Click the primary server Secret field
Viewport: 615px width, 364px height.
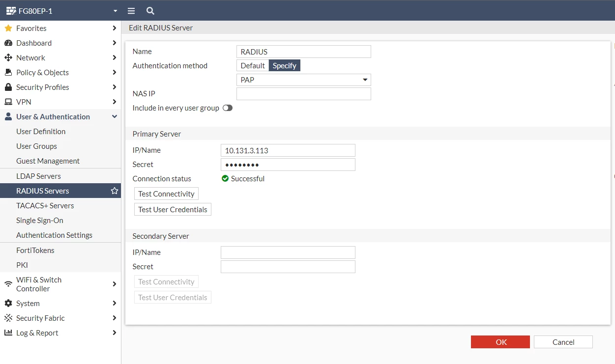click(288, 165)
